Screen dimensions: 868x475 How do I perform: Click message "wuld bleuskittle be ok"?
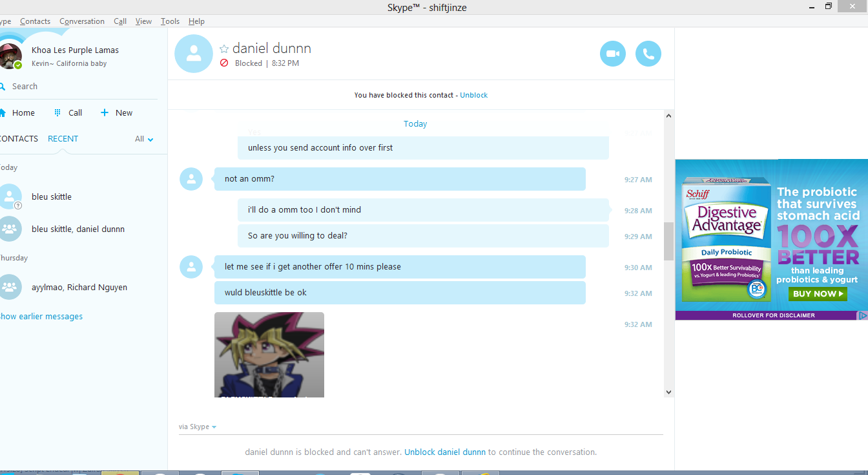[x=400, y=293]
